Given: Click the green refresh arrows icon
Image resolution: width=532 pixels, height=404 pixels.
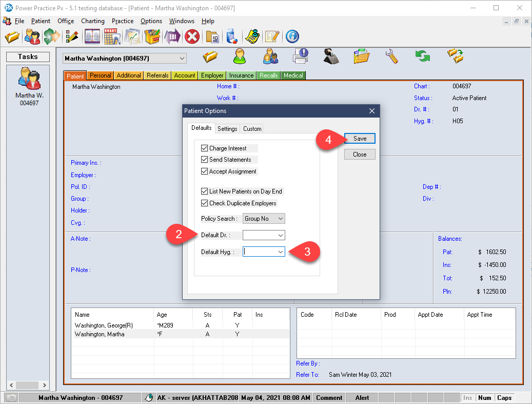Looking at the screenshot, I should pyautogui.click(x=422, y=56).
